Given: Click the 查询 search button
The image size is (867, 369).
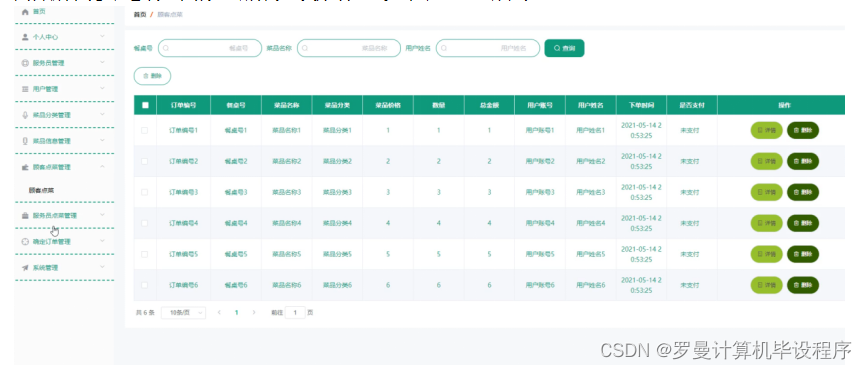Looking at the screenshot, I should [564, 49].
